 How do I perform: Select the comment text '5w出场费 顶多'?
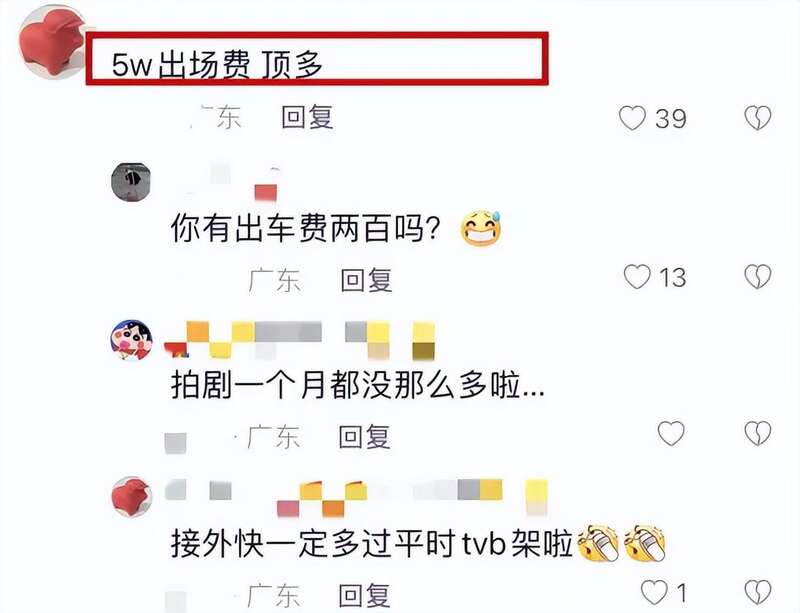click(x=217, y=65)
